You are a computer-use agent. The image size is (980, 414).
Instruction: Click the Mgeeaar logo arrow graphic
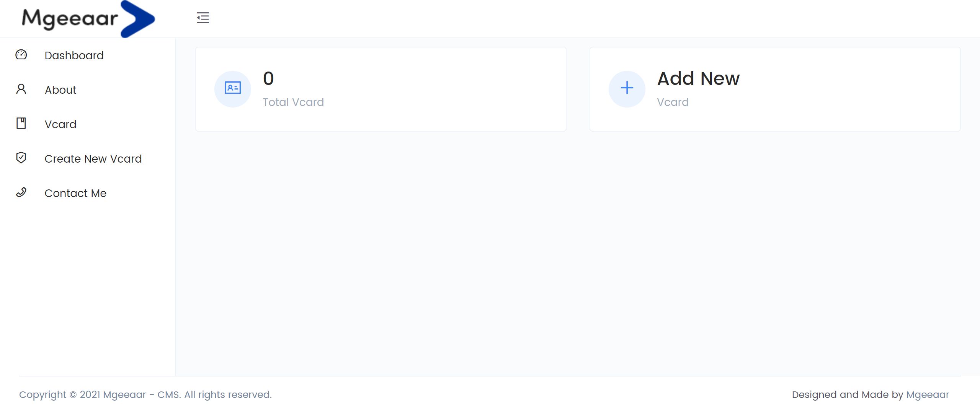(137, 18)
